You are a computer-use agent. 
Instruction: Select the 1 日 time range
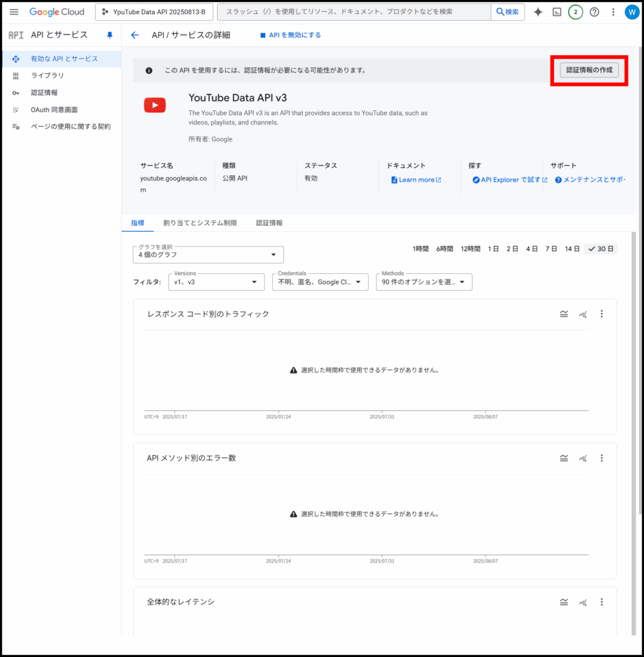493,249
